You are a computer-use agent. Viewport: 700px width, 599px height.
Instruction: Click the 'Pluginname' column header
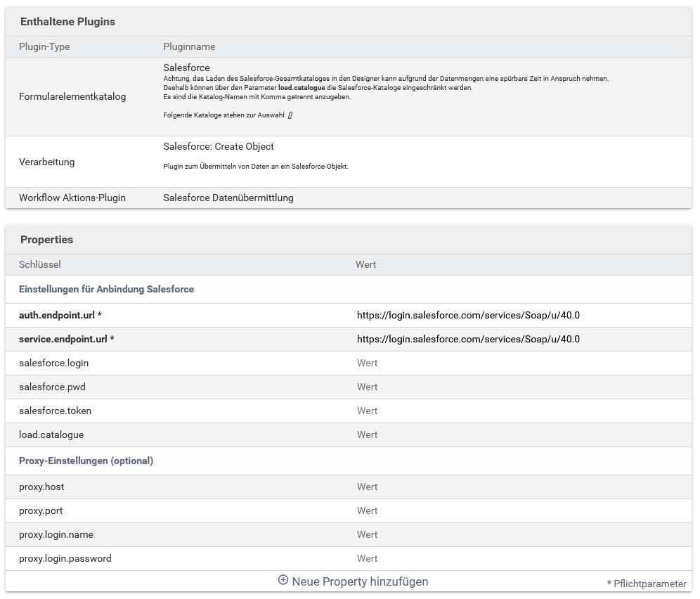tap(189, 47)
